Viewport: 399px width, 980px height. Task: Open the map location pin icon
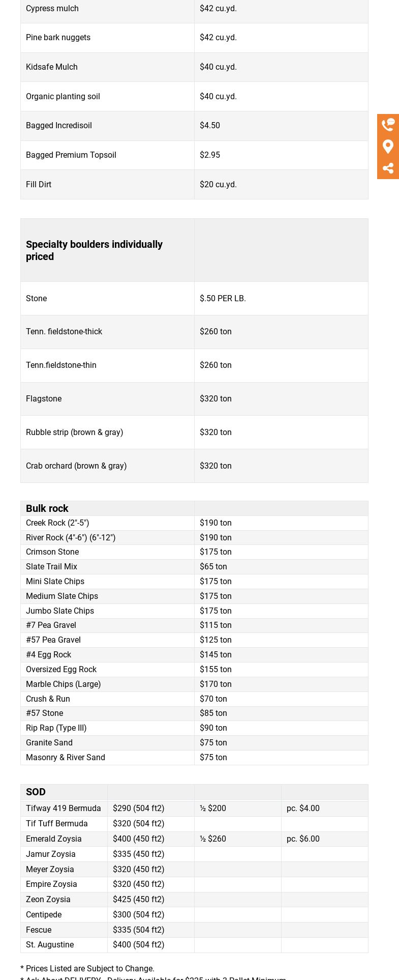coord(388,147)
